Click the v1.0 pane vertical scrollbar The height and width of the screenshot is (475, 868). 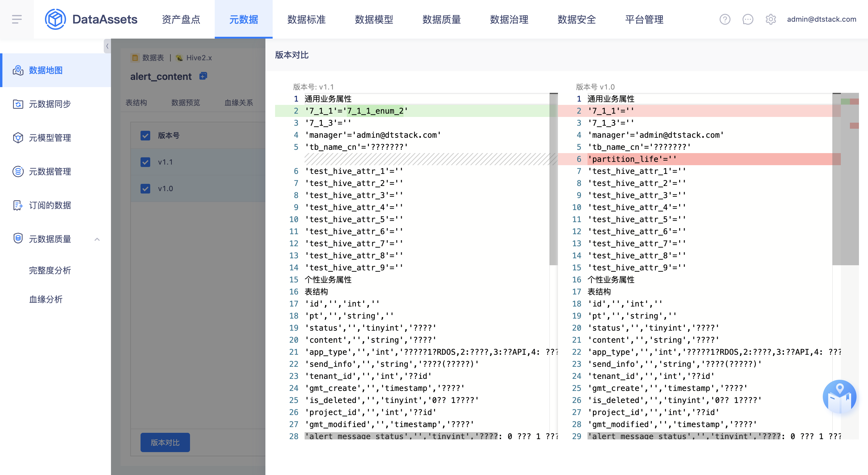click(x=836, y=179)
